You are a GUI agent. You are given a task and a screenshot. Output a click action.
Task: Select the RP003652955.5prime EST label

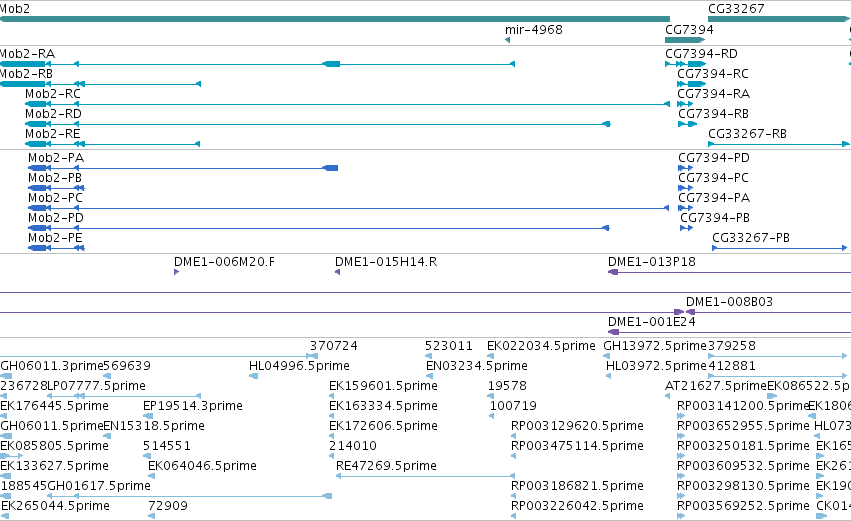pos(744,427)
